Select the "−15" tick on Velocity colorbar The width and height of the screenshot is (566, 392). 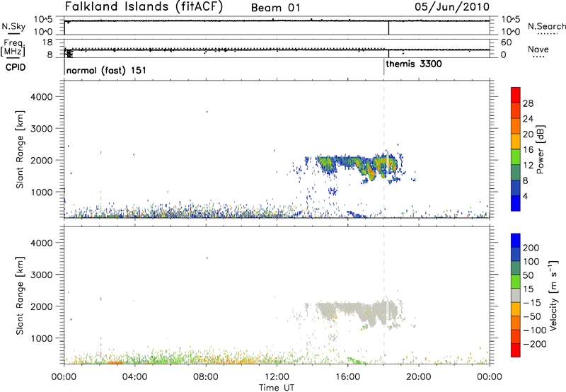point(532,303)
